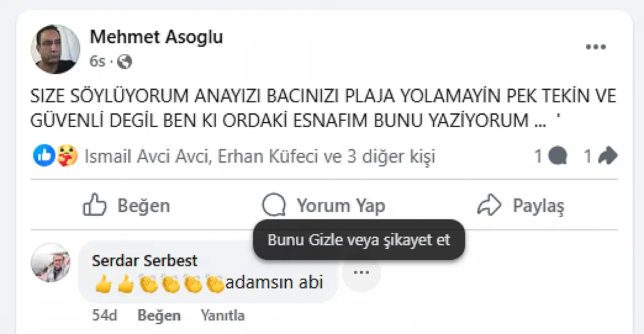Open the 6s post timestamp link

(98, 62)
